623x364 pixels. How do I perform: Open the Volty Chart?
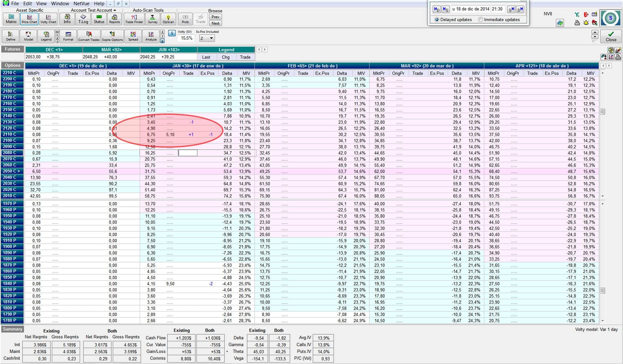(48, 19)
